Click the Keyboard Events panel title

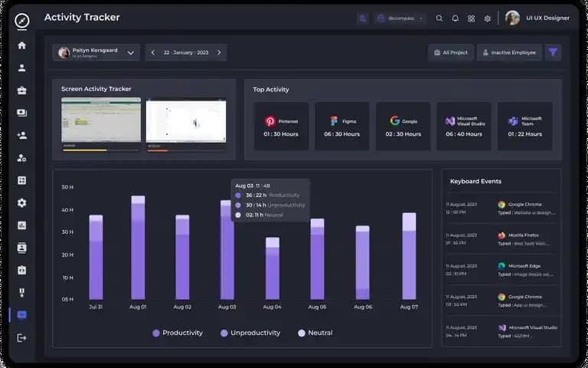click(475, 182)
